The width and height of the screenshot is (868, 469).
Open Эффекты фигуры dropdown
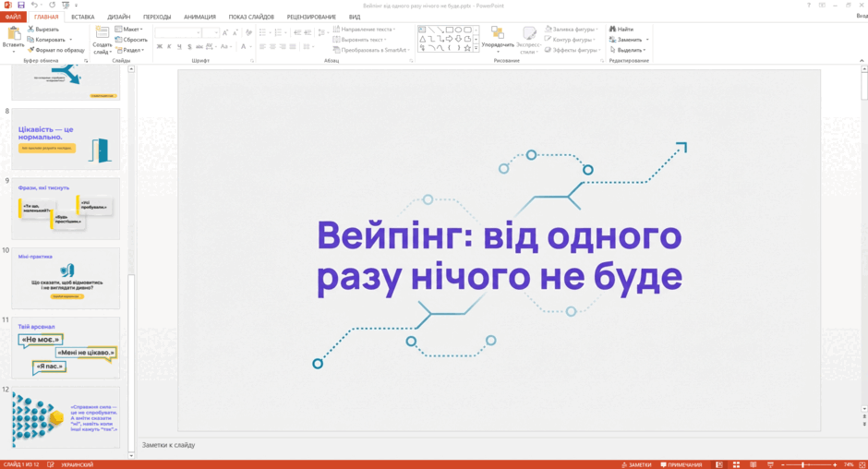pyautogui.click(x=573, y=50)
